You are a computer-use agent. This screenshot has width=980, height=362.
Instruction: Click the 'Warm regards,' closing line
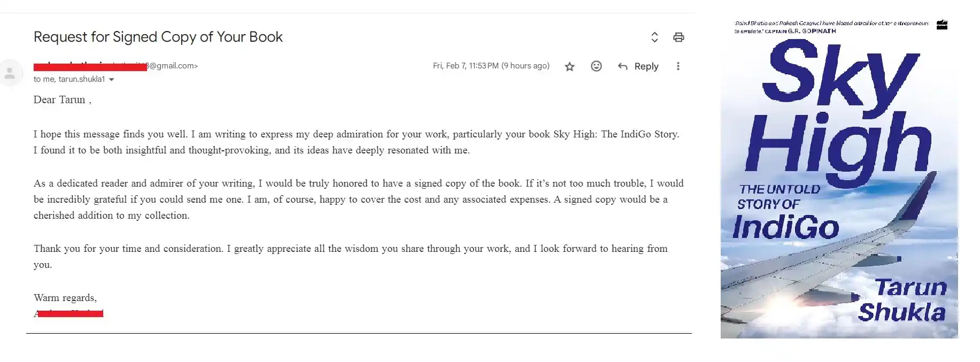click(x=65, y=298)
